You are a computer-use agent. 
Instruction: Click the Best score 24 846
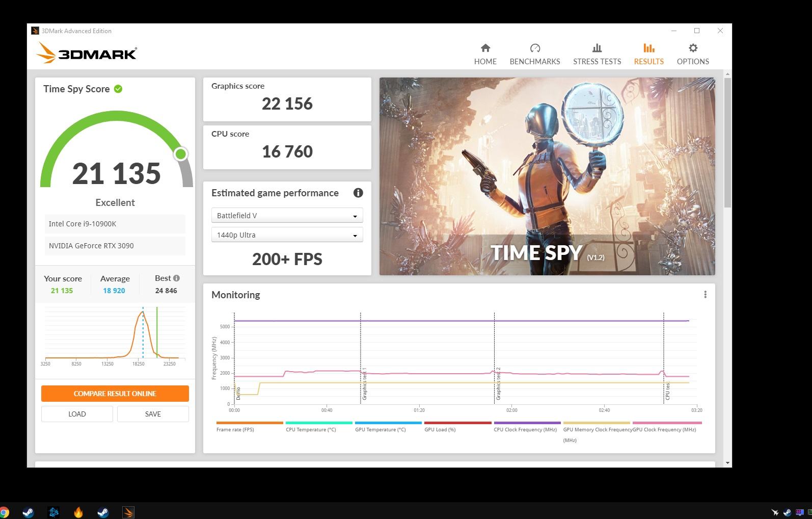(166, 291)
